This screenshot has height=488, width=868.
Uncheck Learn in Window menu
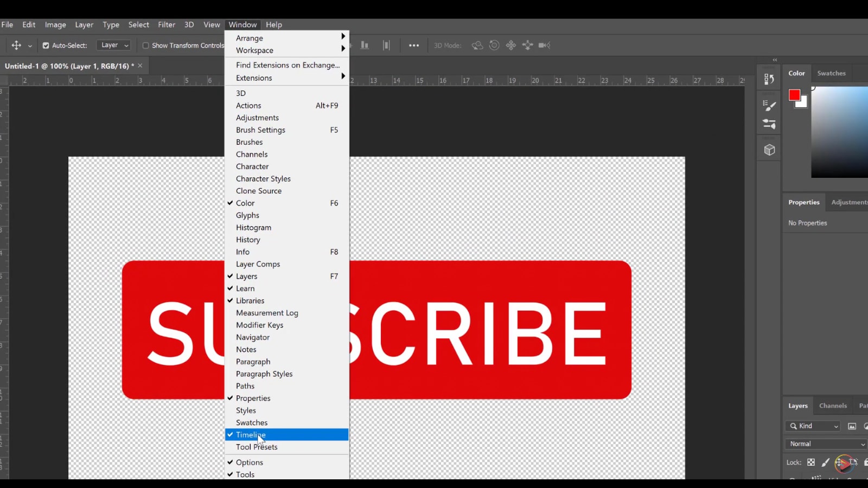(286, 288)
